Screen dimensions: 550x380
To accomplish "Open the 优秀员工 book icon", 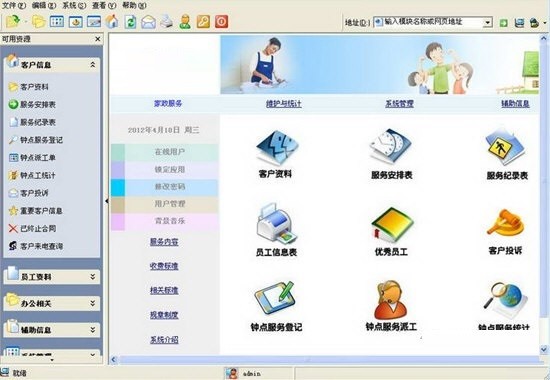I will [392, 225].
